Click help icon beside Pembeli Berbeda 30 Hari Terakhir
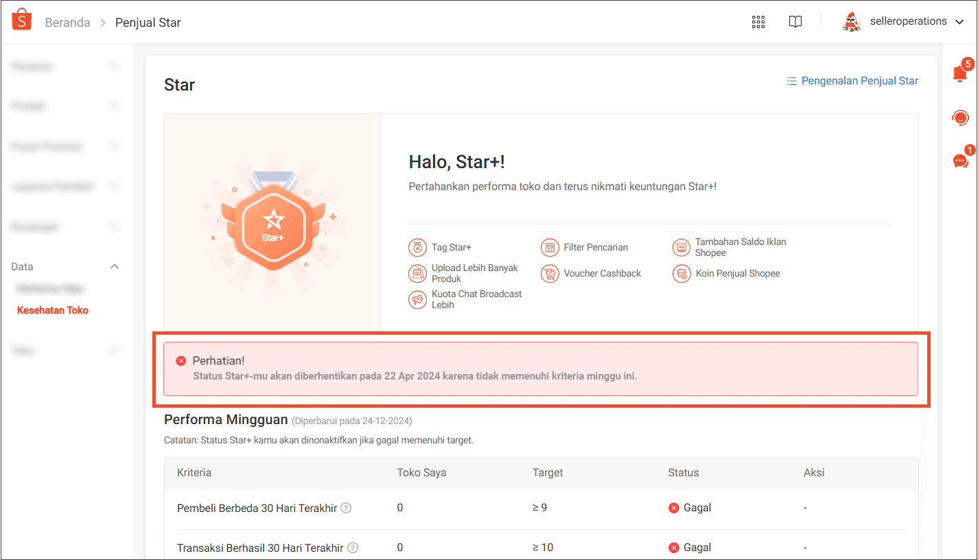978x560 pixels. click(347, 509)
